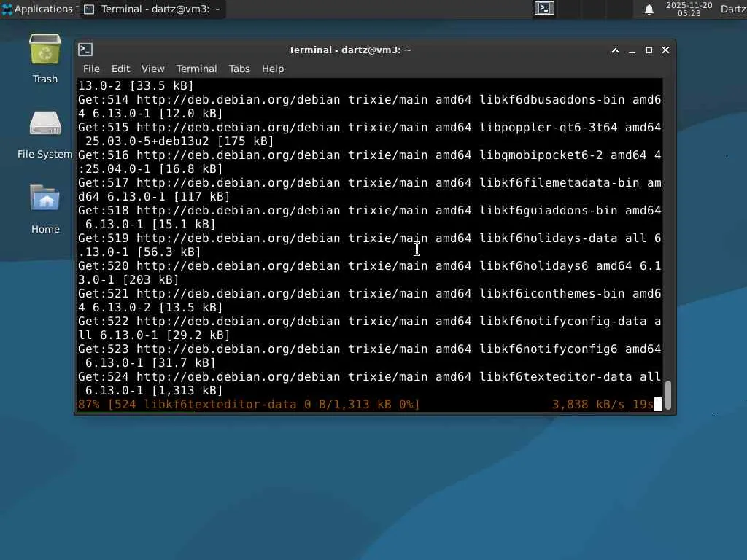Select the Home folder desktop icon
The width and height of the screenshot is (747, 560).
click(x=45, y=209)
